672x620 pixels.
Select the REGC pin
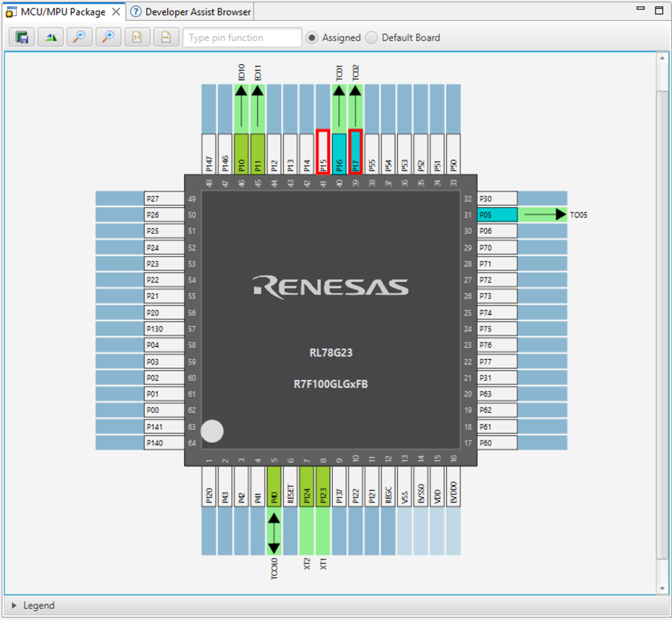388,486
